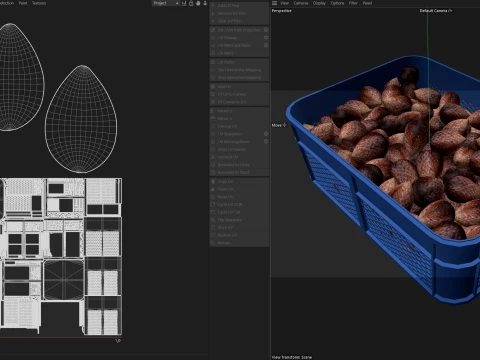This screenshot has width=480, height=360.
Task: Click Boundary to Circle icon
Action: 213,165
